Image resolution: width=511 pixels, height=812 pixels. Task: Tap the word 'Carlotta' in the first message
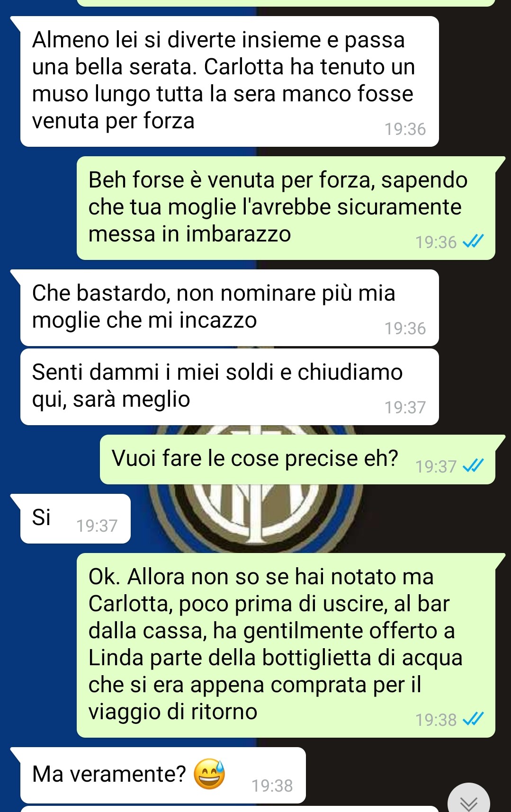243,67
